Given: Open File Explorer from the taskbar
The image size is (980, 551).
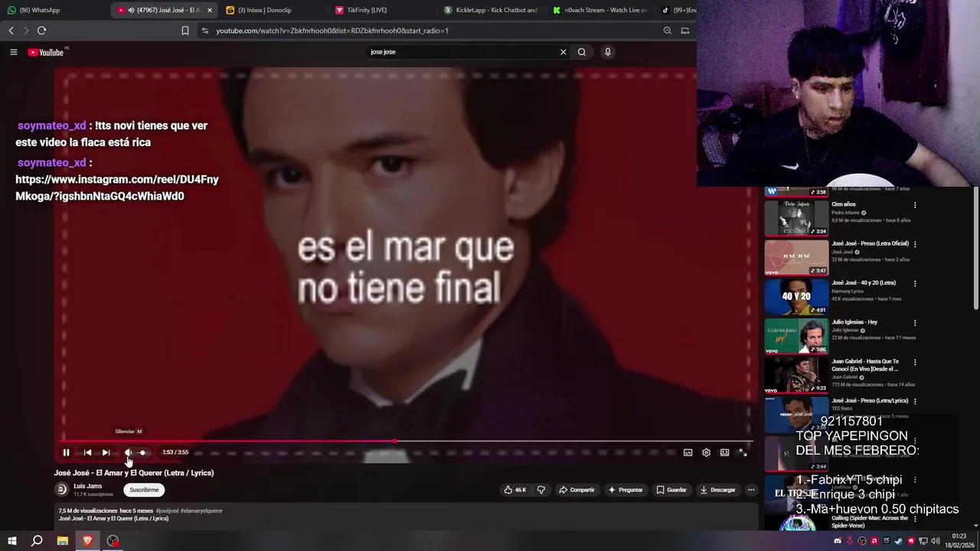Looking at the screenshot, I should coord(62,541).
